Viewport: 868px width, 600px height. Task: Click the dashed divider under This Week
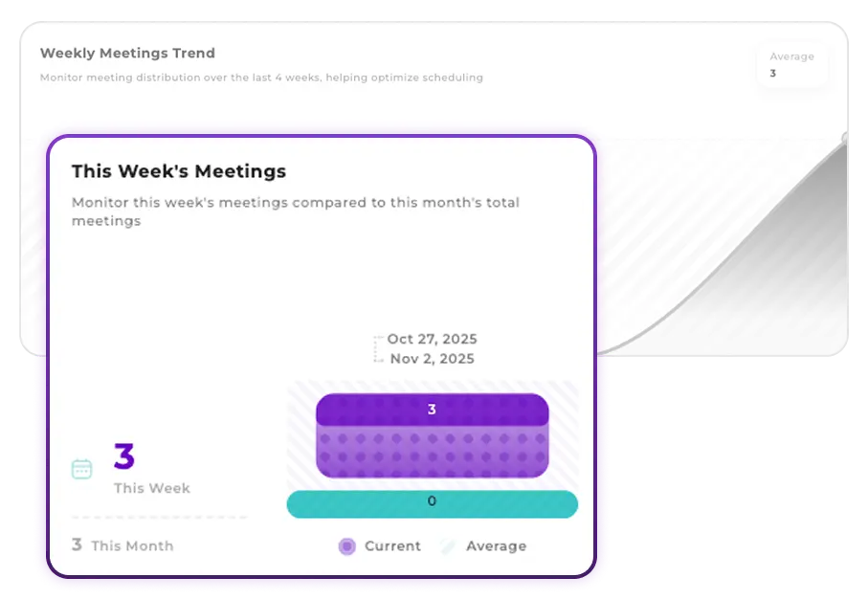point(159,516)
